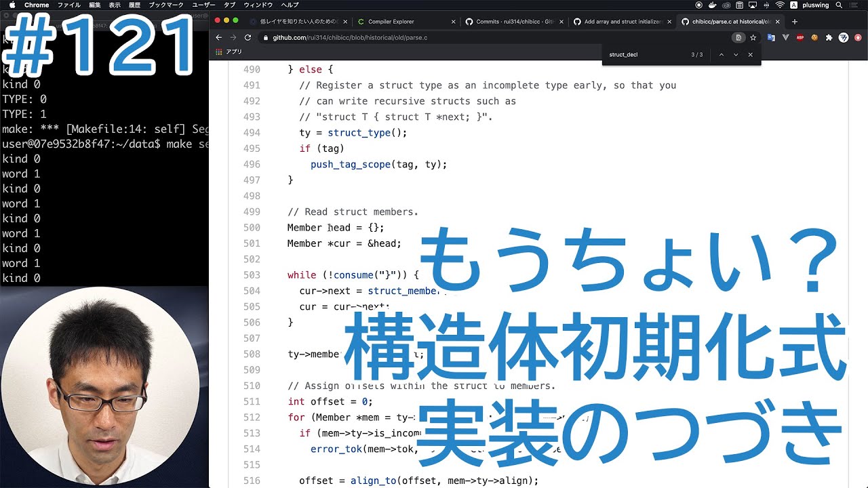Viewport: 868px width, 488px height.
Task: Open the ユーザー menu
Action: [203, 5]
